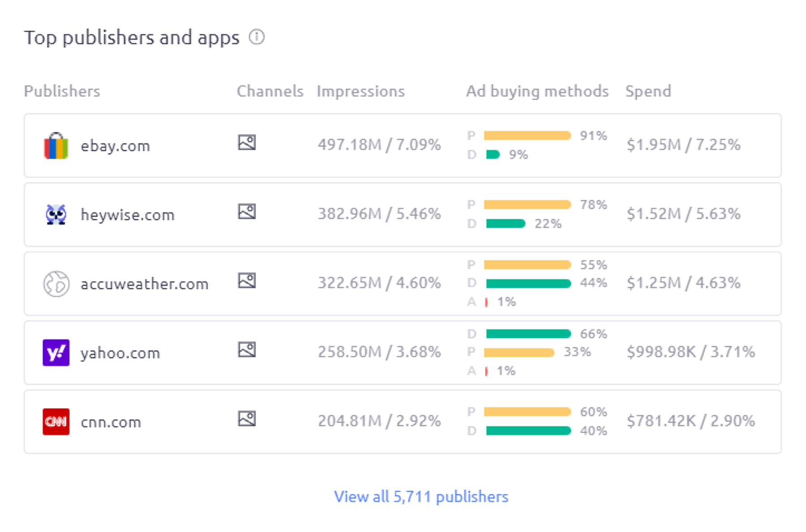Image resolution: width=806 pixels, height=532 pixels.
Task: Click spend value $998.98K / 3.71%
Action: point(691,352)
